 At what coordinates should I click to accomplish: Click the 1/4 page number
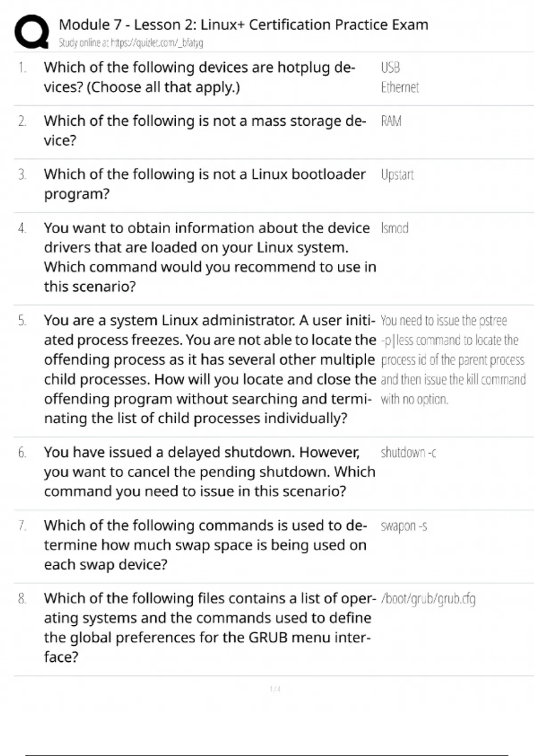pyautogui.click(x=275, y=689)
